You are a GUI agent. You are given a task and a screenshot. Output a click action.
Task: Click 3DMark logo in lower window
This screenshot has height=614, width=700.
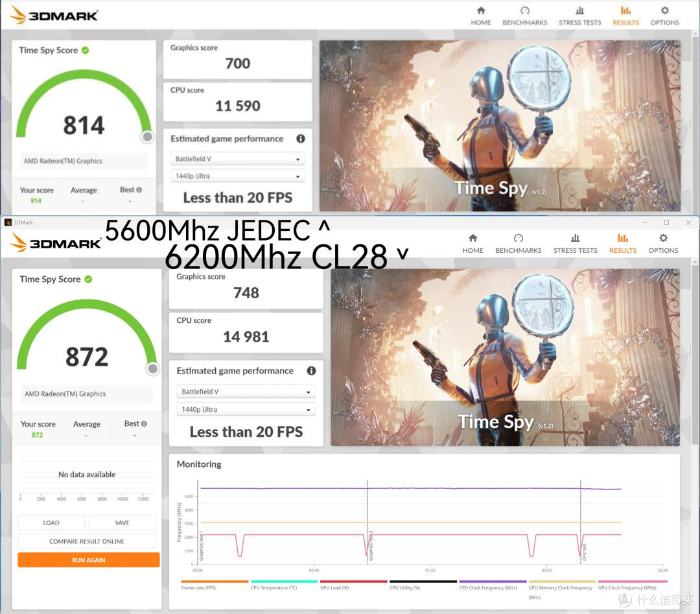click(55, 243)
